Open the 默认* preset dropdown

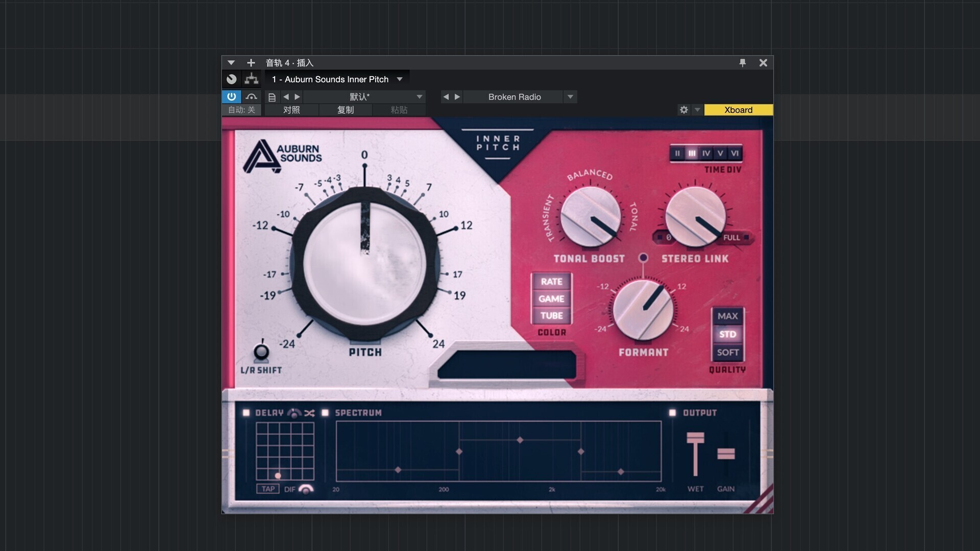coord(364,97)
